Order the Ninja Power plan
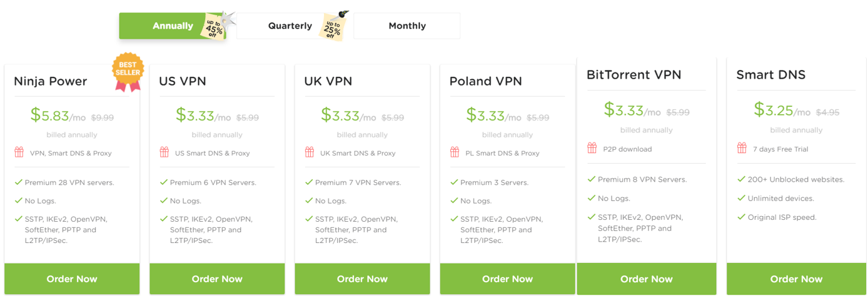This screenshot has width=868, height=296. (72, 279)
